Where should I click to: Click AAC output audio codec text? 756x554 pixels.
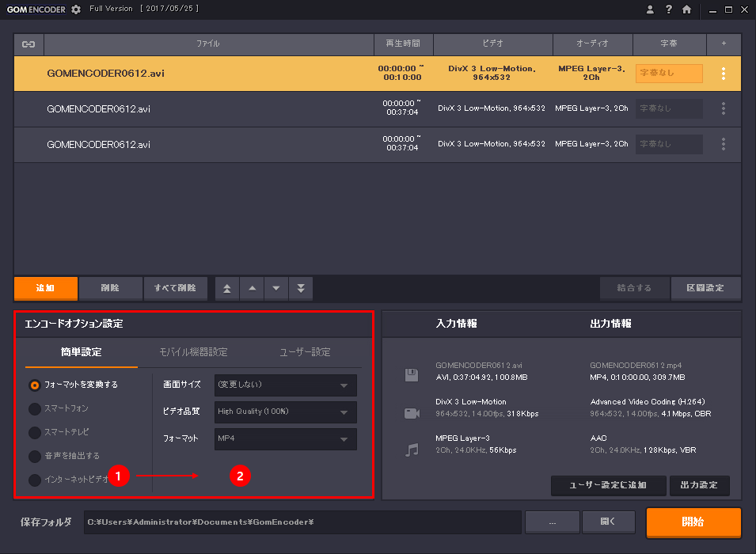(x=598, y=438)
